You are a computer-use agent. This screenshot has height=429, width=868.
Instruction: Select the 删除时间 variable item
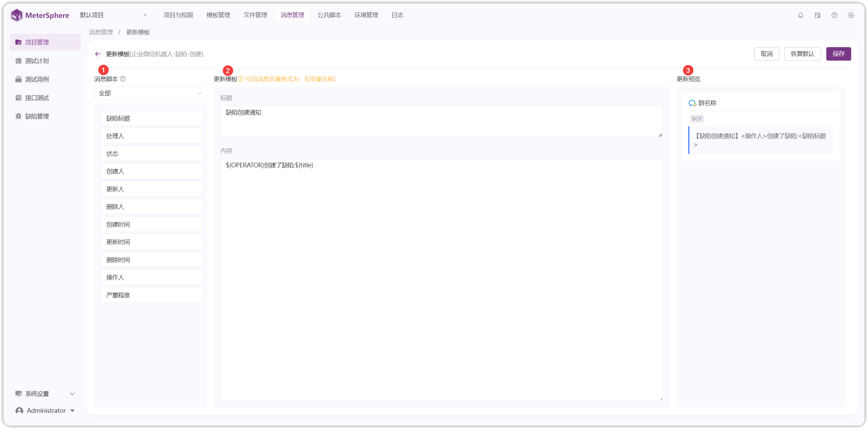[x=152, y=260]
